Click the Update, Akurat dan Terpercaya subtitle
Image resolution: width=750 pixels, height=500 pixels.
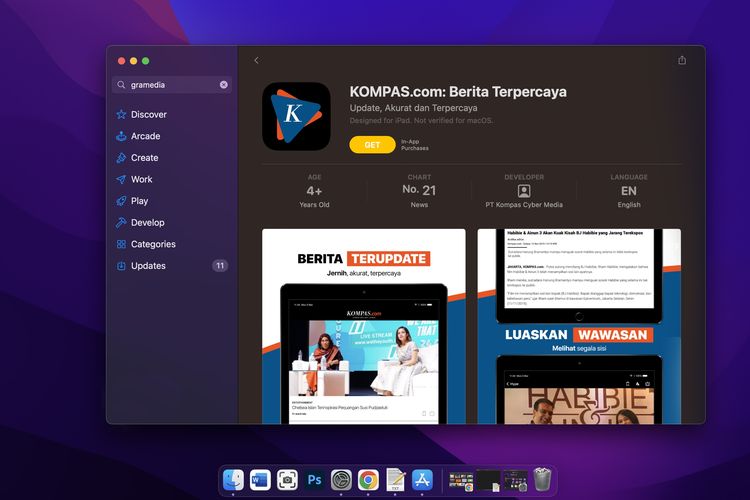click(x=413, y=108)
